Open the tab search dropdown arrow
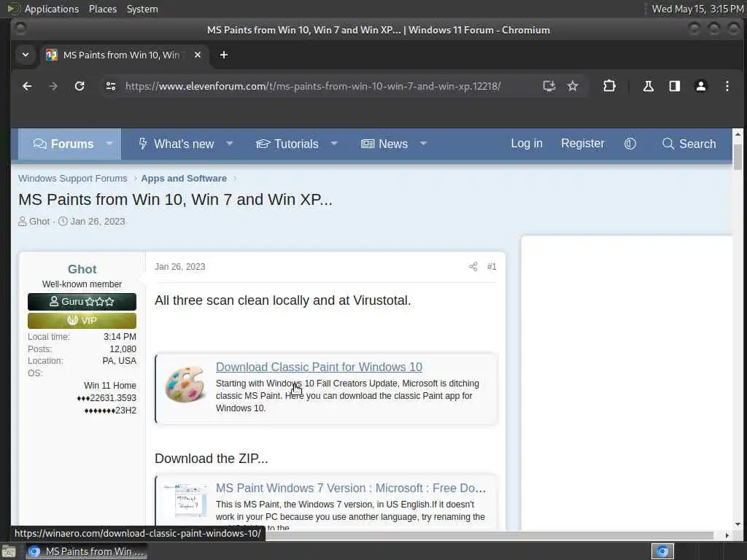747x560 pixels. (x=26, y=55)
